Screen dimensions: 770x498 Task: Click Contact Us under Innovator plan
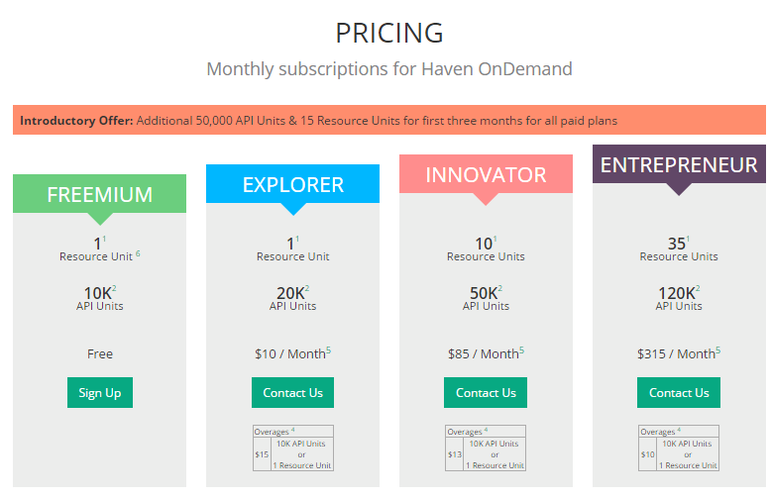485,392
